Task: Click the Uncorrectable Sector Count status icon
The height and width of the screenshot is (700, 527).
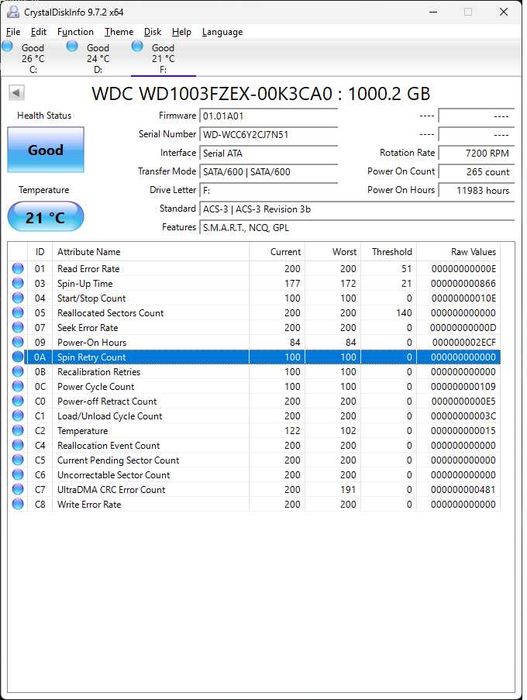Action: pyautogui.click(x=18, y=475)
